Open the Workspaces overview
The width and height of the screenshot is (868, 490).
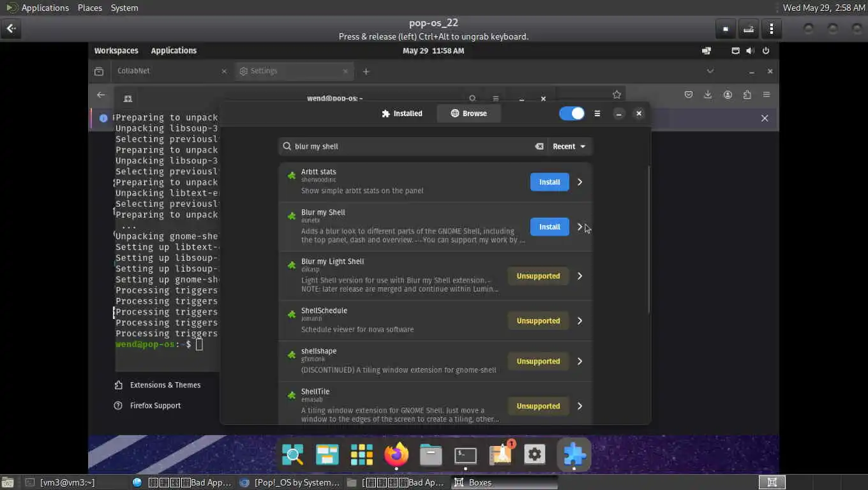(x=116, y=50)
